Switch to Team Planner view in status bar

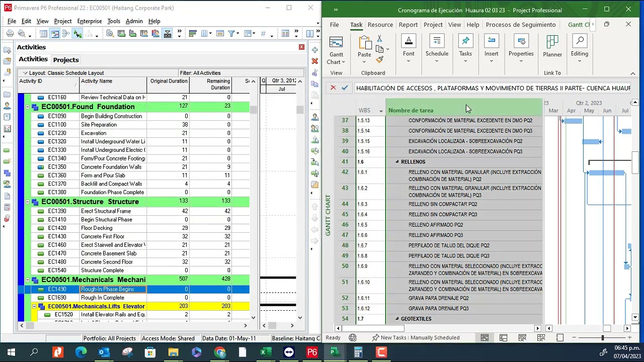522,338
